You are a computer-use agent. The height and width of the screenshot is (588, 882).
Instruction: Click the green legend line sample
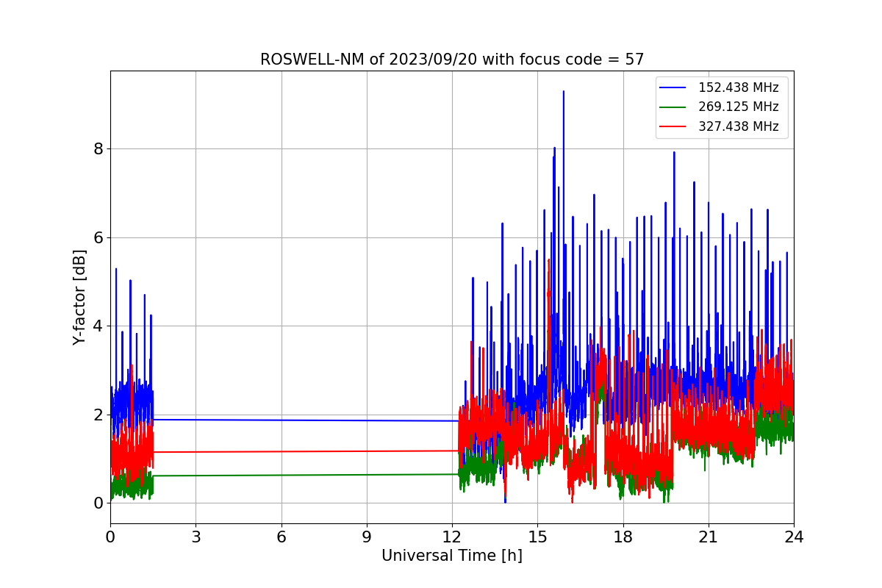click(673, 107)
